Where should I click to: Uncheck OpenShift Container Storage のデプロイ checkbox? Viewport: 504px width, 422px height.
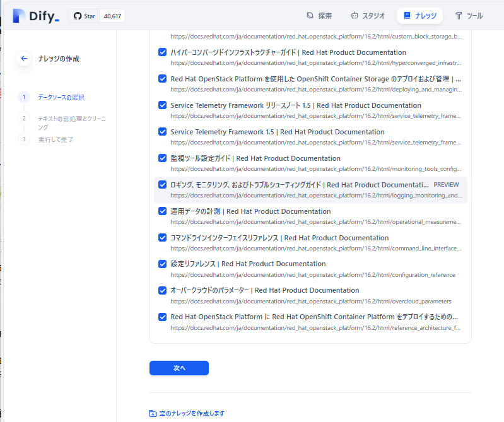(162, 79)
